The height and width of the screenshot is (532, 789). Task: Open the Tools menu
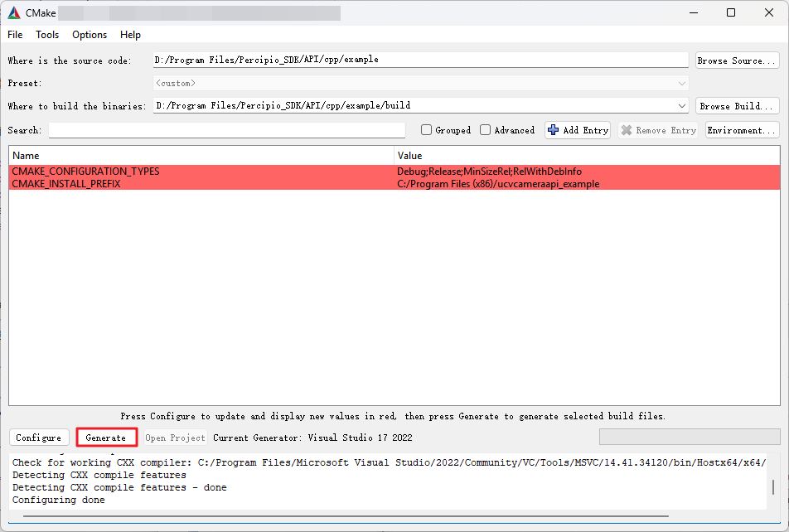click(x=47, y=35)
